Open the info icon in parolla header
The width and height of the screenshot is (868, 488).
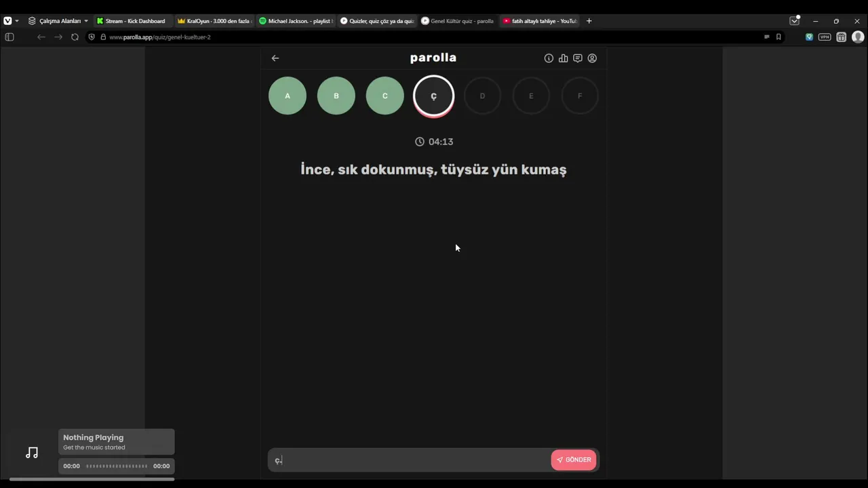click(549, 58)
